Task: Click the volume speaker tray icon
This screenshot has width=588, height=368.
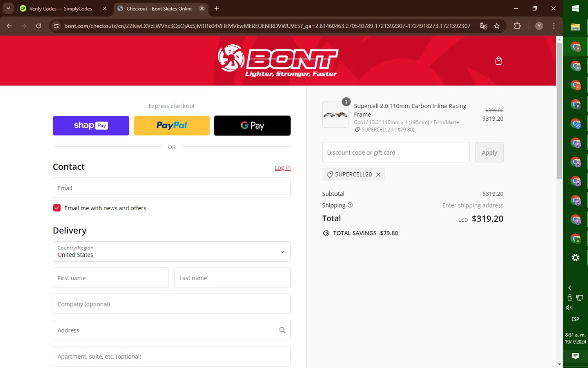Action: 570,308
